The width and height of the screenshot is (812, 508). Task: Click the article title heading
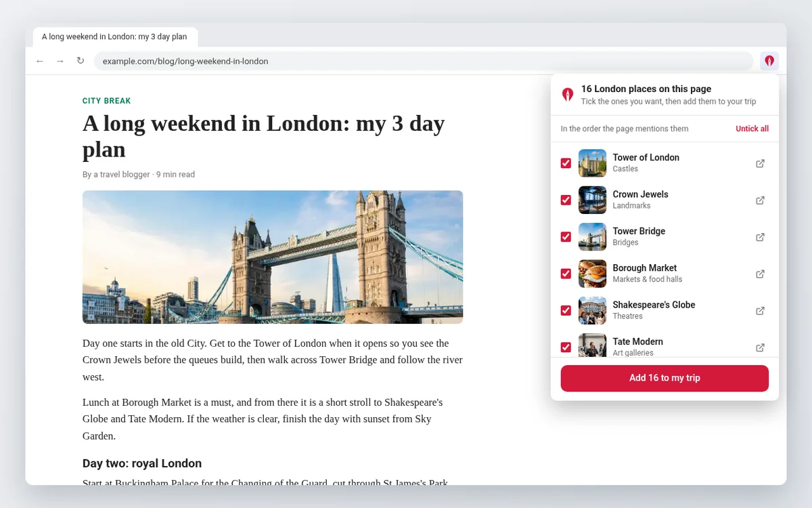pyautogui.click(x=264, y=136)
